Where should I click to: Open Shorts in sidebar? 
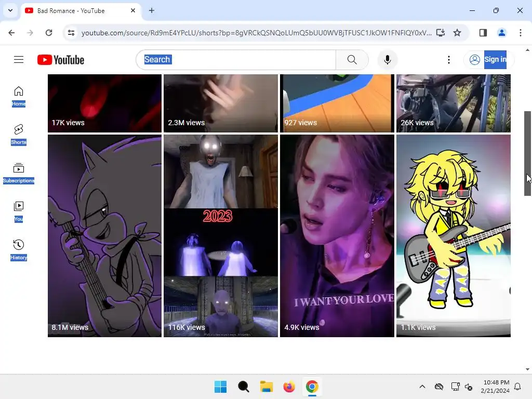tap(19, 135)
